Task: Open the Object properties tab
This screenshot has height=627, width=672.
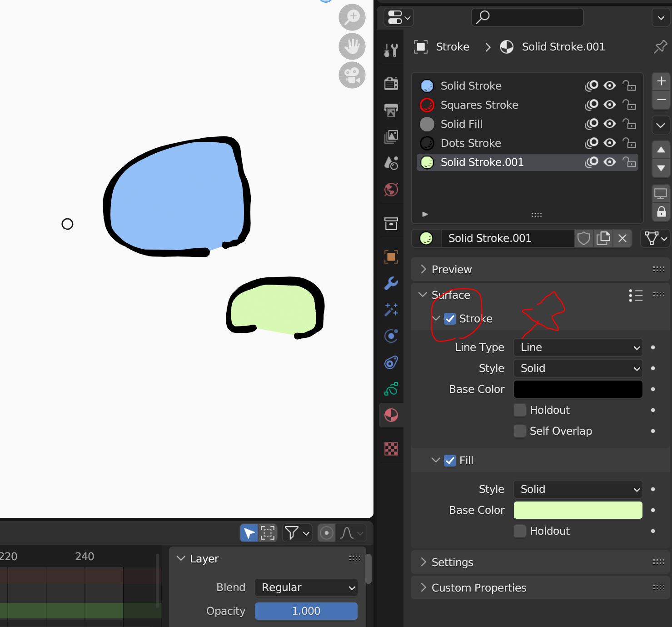Action: (391, 257)
